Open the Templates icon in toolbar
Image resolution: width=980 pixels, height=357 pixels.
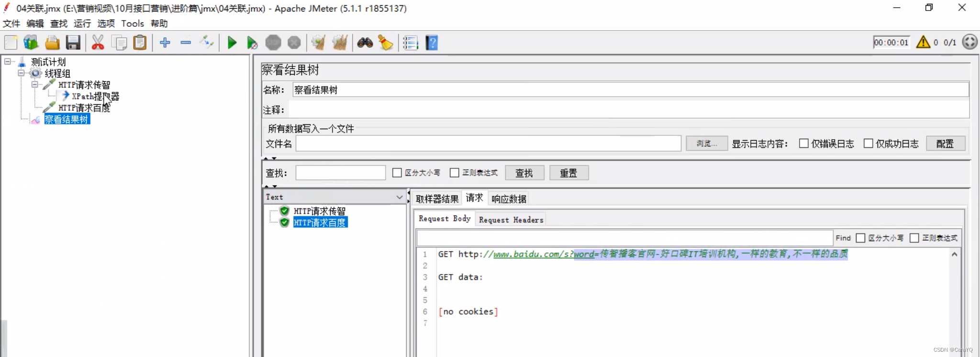point(31,43)
